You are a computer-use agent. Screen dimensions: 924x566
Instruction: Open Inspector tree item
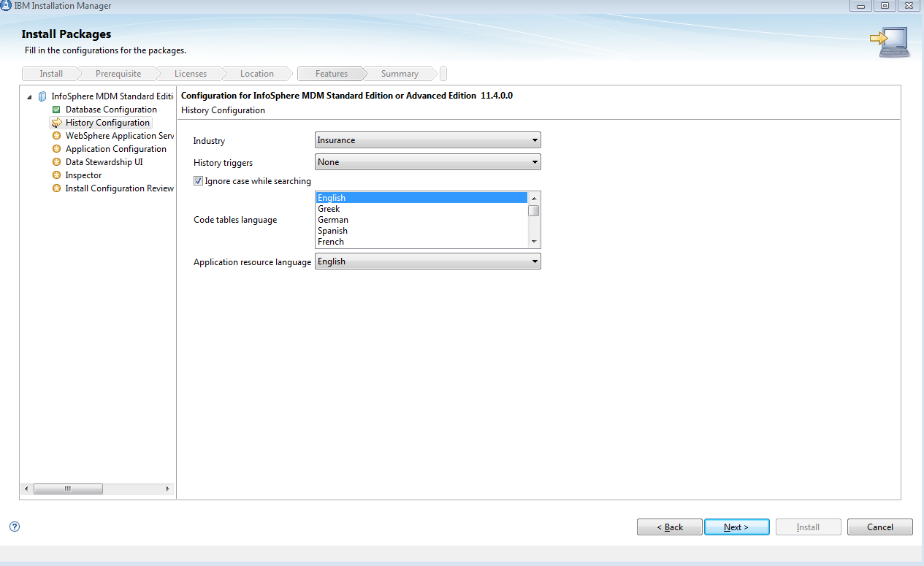[x=83, y=175]
